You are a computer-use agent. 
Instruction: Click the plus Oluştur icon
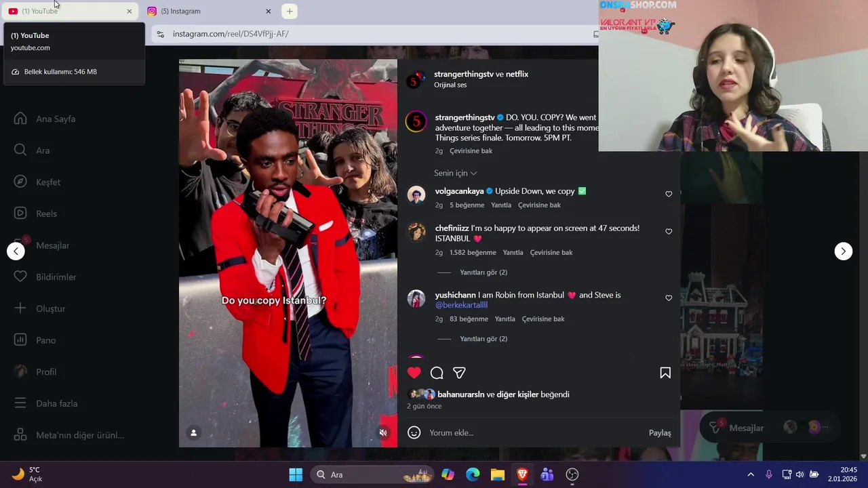click(20, 308)
